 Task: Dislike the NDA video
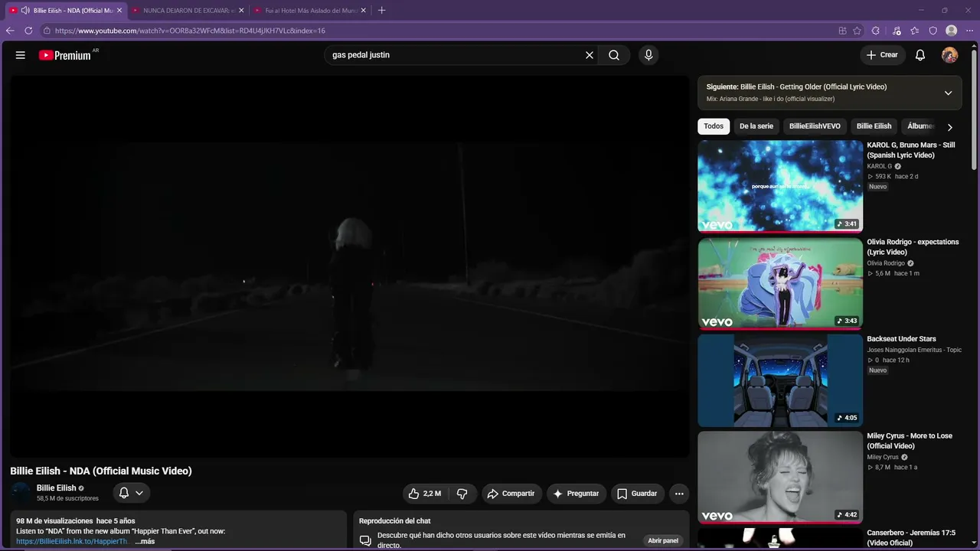pos(462,494)
